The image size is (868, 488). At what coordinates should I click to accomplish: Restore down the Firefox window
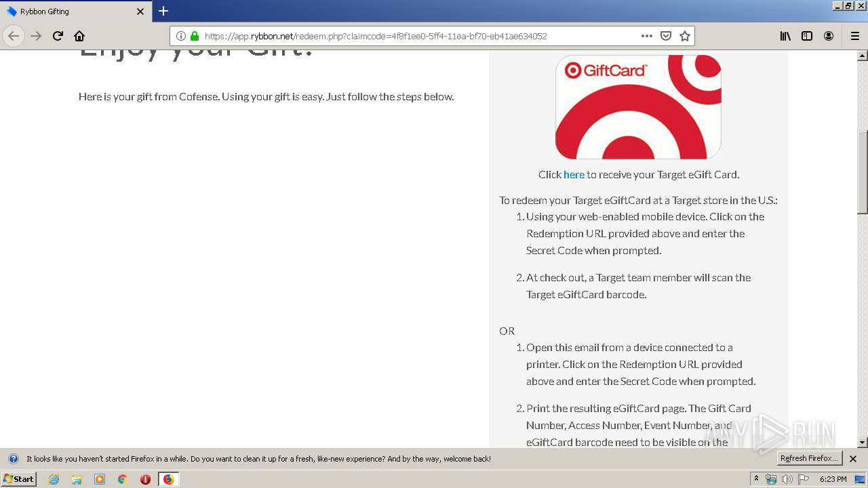(x=849, y=5)
